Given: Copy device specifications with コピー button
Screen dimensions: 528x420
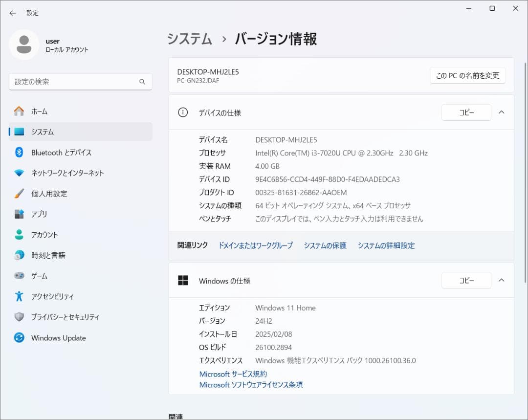Looking at the screenshot, I should point(466,112).
